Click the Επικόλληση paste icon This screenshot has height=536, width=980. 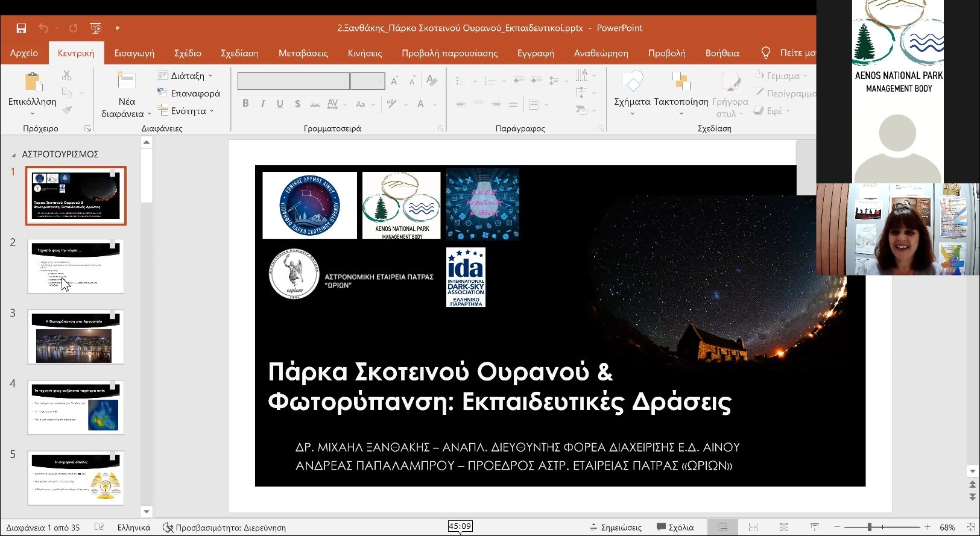click(x=33, y=82)
